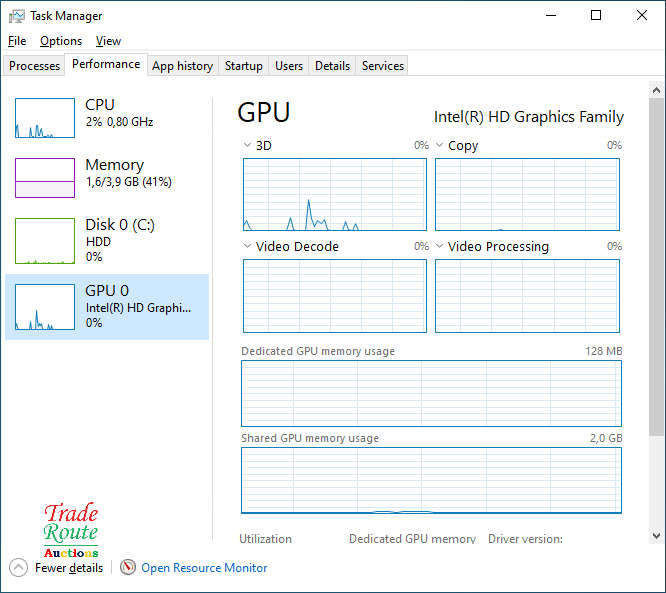The image size is (666, 593).
Task: Click the vertical scrollbar down arrow
Action: pos(656,535)
